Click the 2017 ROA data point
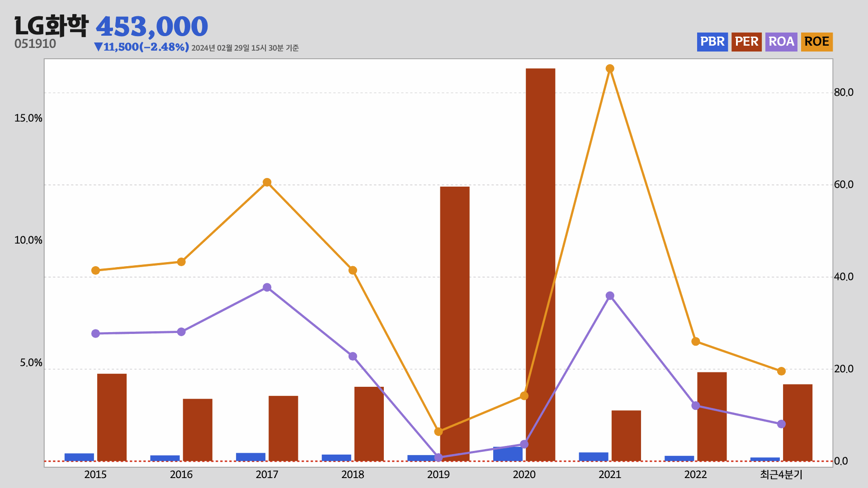This screenshot has height=488, width=868. 267,287
